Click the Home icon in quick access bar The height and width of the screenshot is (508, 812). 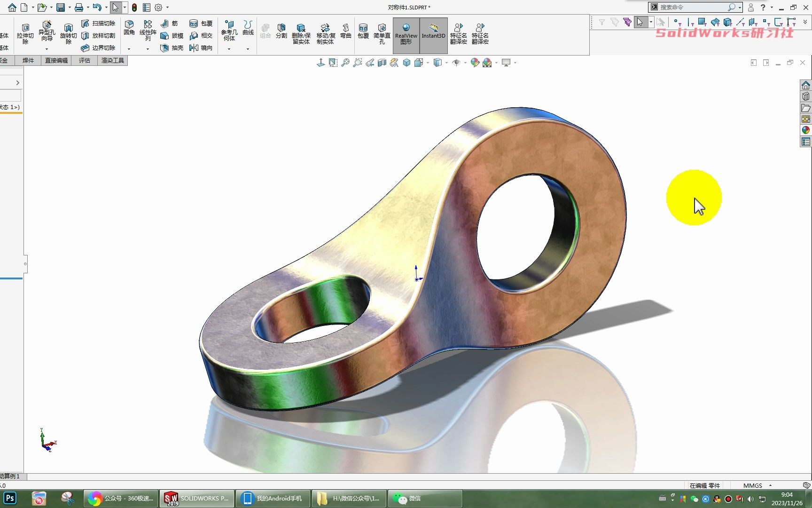point(12,8)
